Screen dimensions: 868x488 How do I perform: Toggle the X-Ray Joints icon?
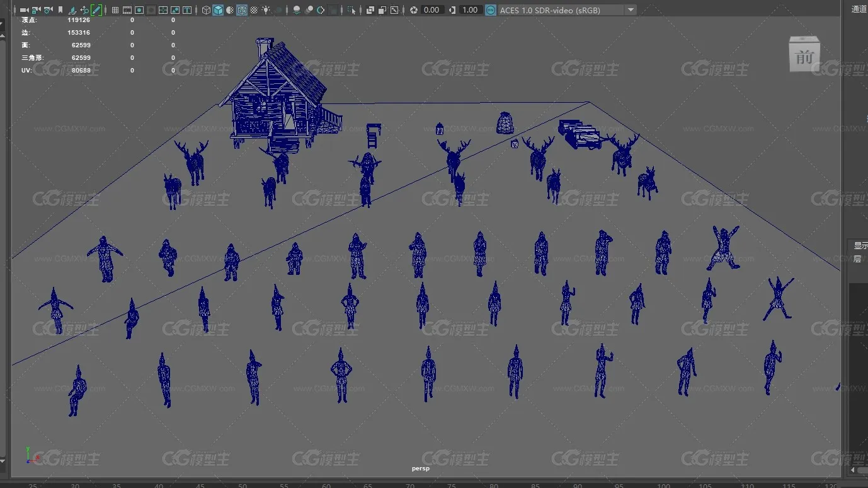click(x=394, y=10)
